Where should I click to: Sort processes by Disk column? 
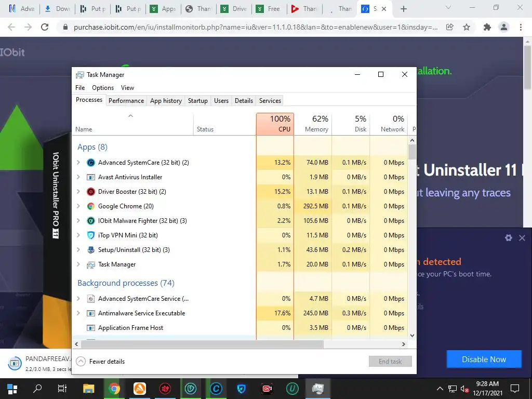click(351, 124)
